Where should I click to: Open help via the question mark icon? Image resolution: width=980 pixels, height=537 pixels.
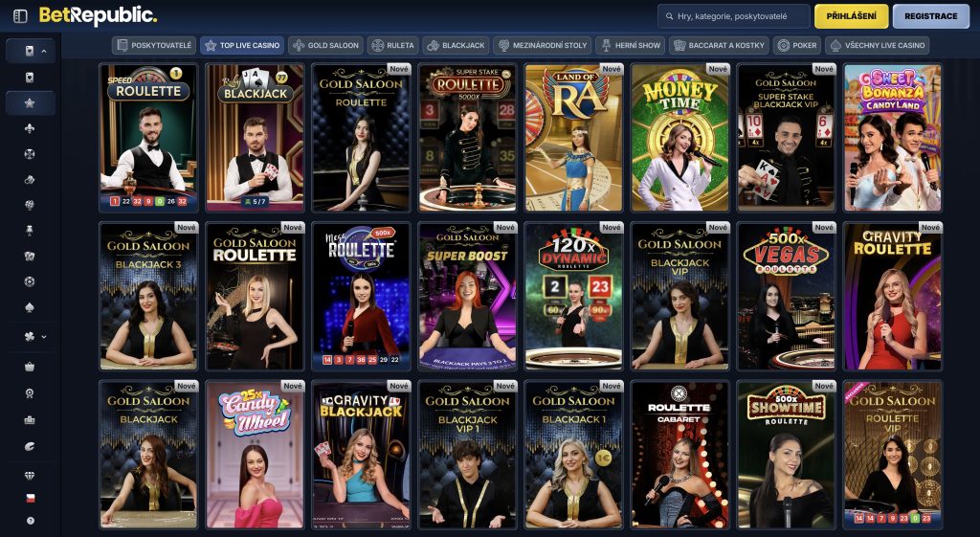[30, 521]
